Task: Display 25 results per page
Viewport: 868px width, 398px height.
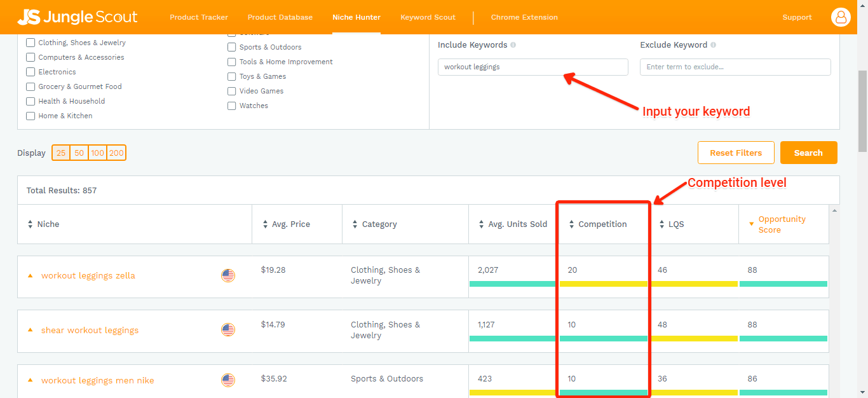Action: (x=61, y=153)
